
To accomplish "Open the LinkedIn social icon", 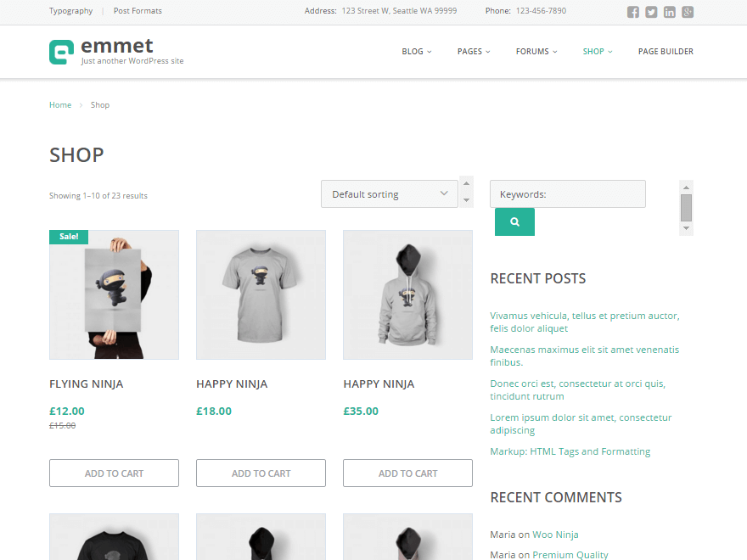I will [670, 12].
